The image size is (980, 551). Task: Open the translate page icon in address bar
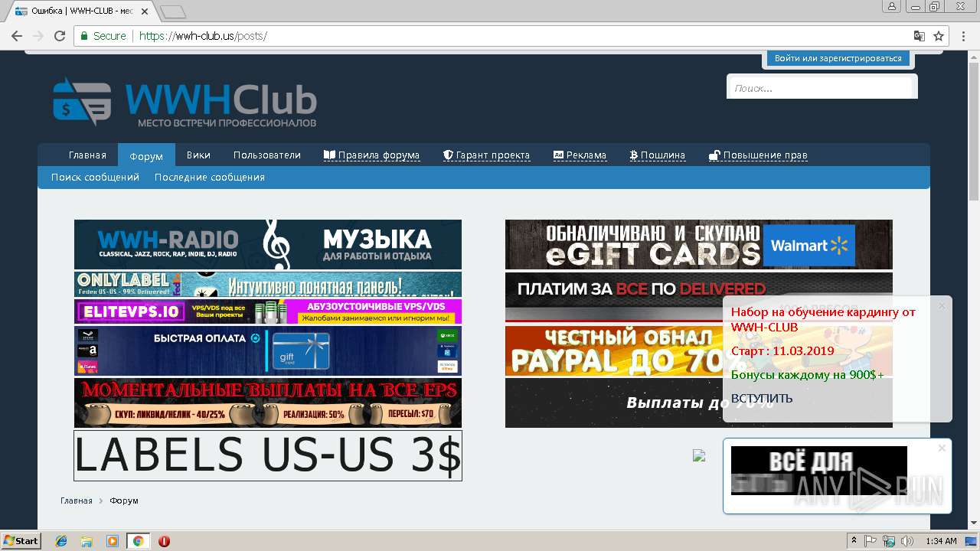[920, 36]
